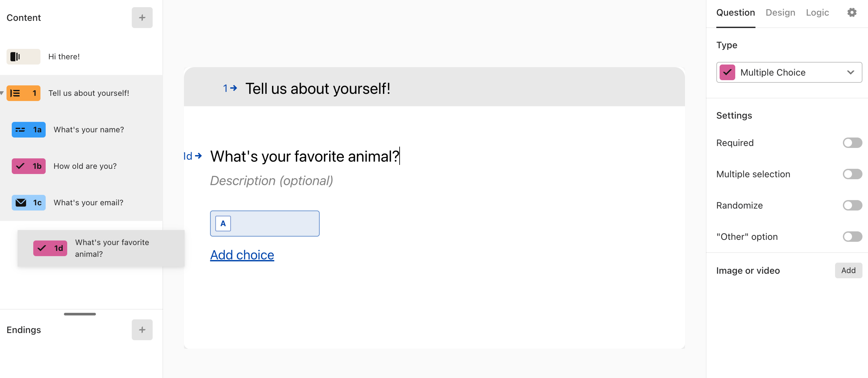Open the Logic tab

pos(817,12)
